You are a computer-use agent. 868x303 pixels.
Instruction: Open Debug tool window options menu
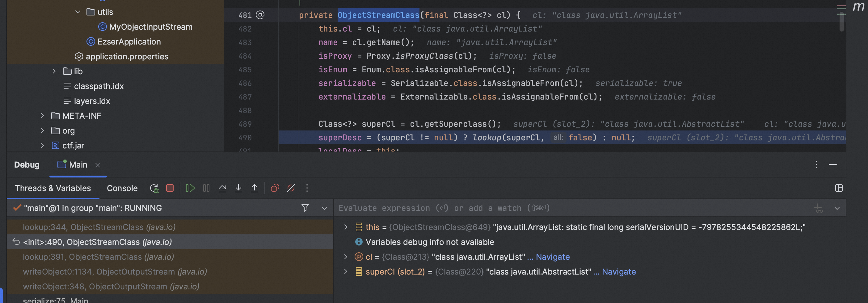click(x=816, y=164)
